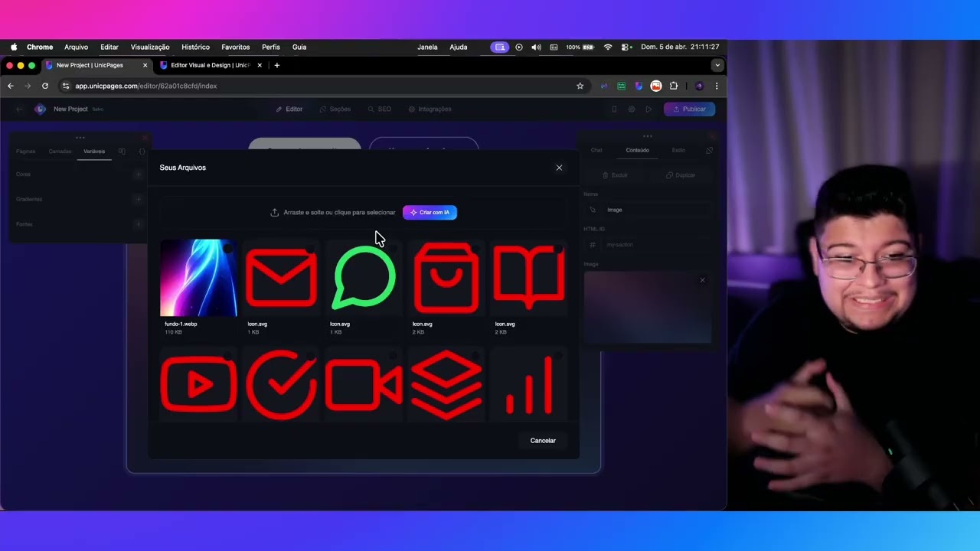
Task: Open the Chrome three-dot menu
Action: tap(717, 86)
